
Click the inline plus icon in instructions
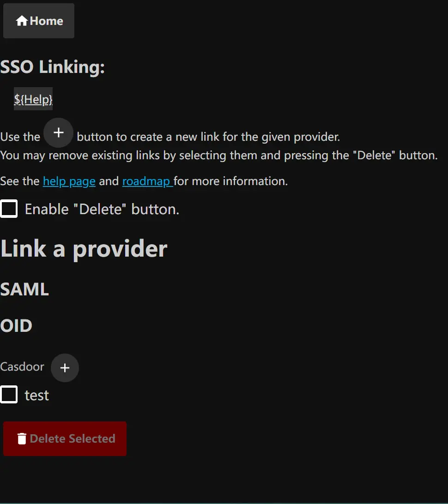pos(58,133)
